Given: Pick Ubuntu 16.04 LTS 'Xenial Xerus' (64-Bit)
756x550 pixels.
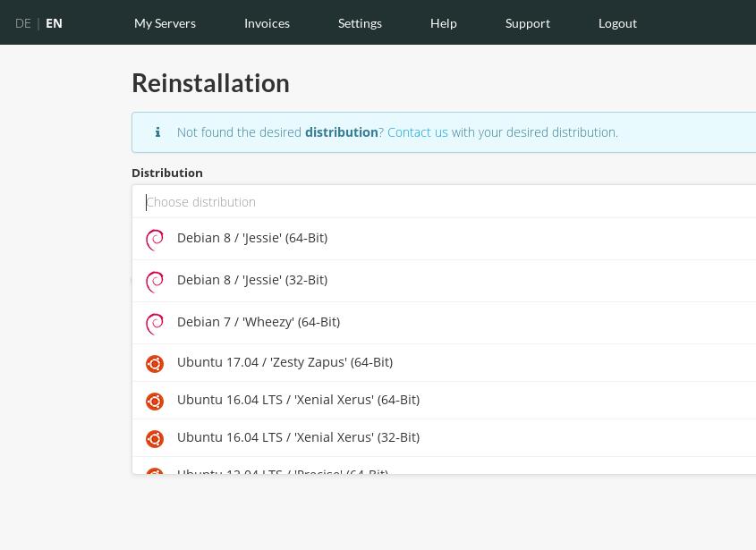Looking at the screenshot, I should 444,400.
